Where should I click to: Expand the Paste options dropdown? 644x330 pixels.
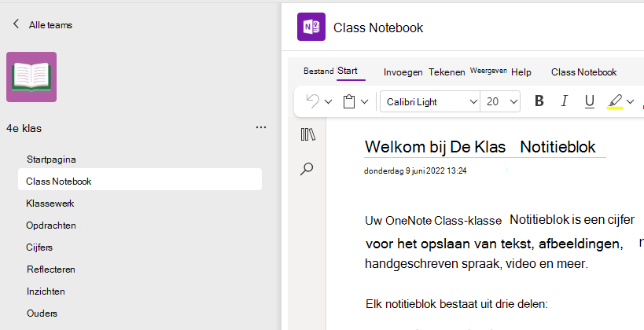(364, 102)
